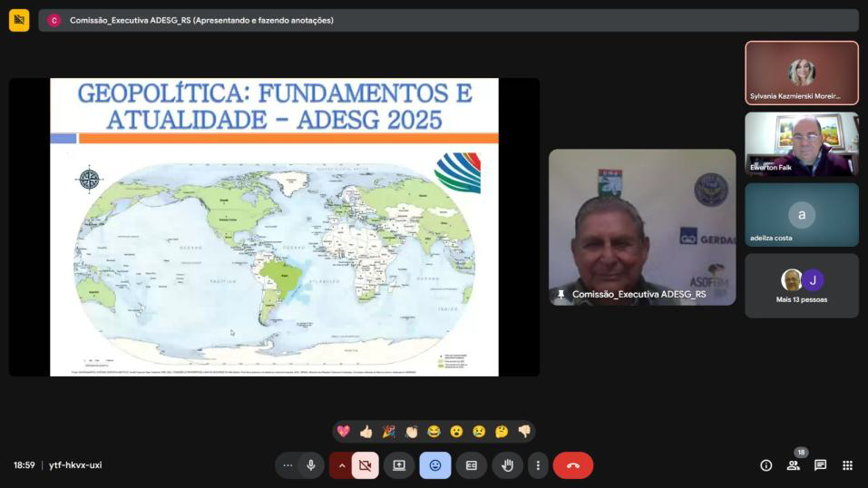Screen dimensions: 868x488
Task: Open meeting details info icon
Action: pos(766,465)
